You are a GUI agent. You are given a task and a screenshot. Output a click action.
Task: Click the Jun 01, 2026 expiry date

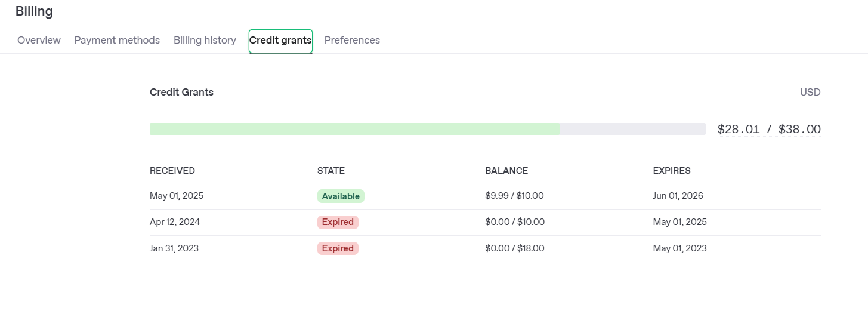678,196
